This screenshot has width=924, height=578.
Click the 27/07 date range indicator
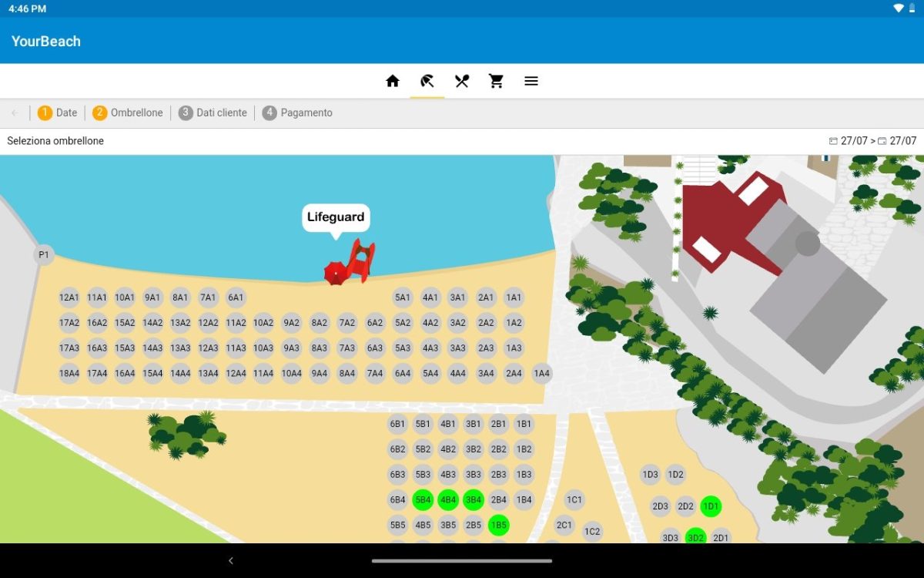(x=872, y=141)
